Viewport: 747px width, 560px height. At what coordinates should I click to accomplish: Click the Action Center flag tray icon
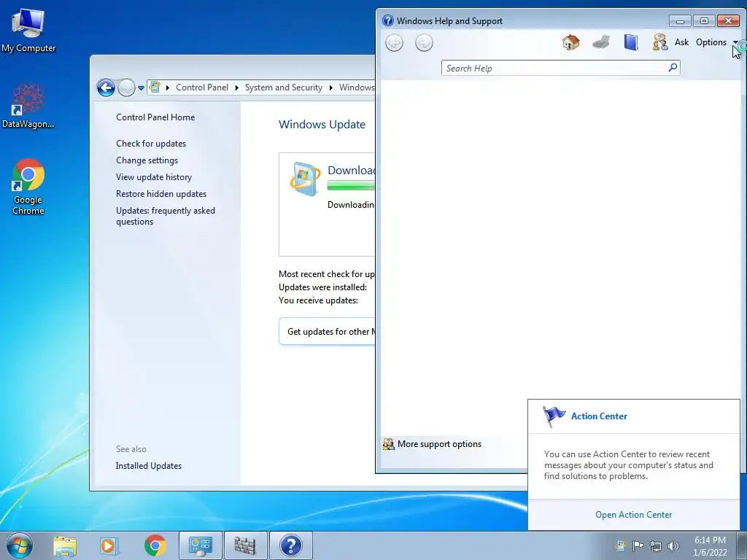tap(638, 545)
